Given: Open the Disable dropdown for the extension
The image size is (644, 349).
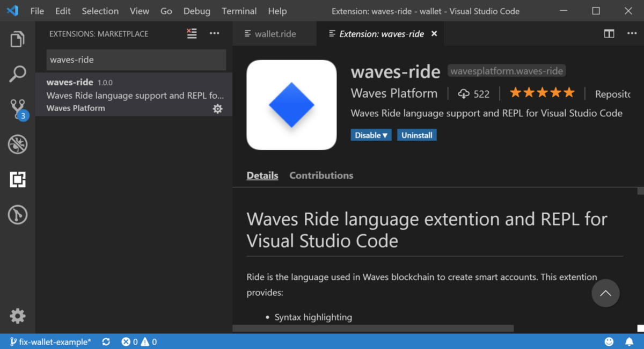Looking at the screenshot, I should coord(371,135).
